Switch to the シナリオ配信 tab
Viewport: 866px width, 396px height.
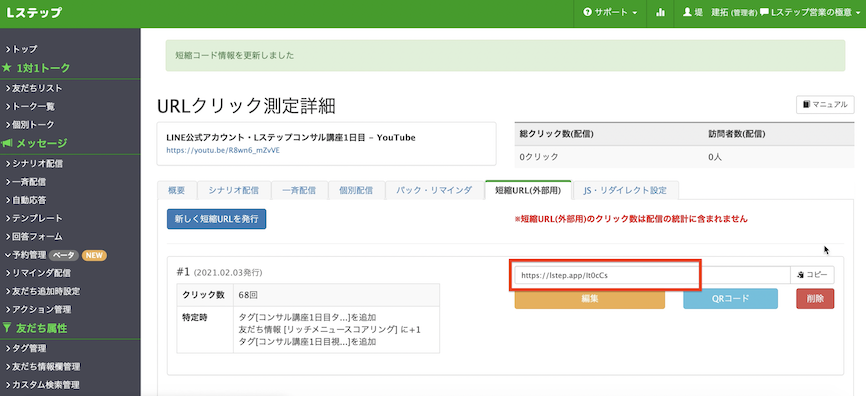pyautogui.click(x=232, y=190)
